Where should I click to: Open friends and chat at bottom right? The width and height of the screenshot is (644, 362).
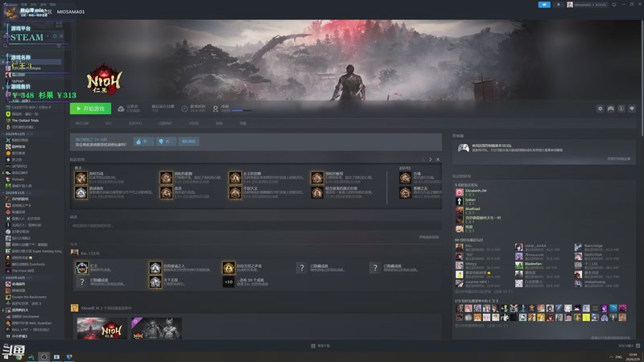(x=629, y=346)
